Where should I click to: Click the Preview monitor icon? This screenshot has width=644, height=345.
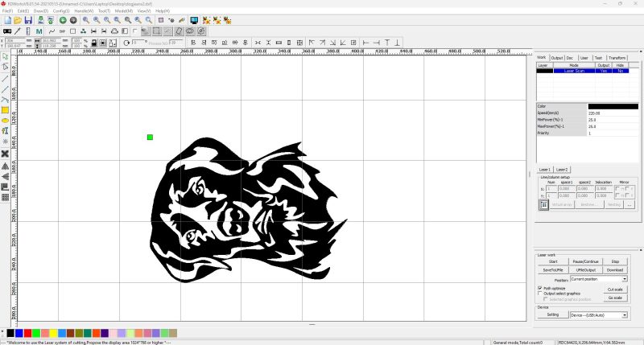pos(194,20)
